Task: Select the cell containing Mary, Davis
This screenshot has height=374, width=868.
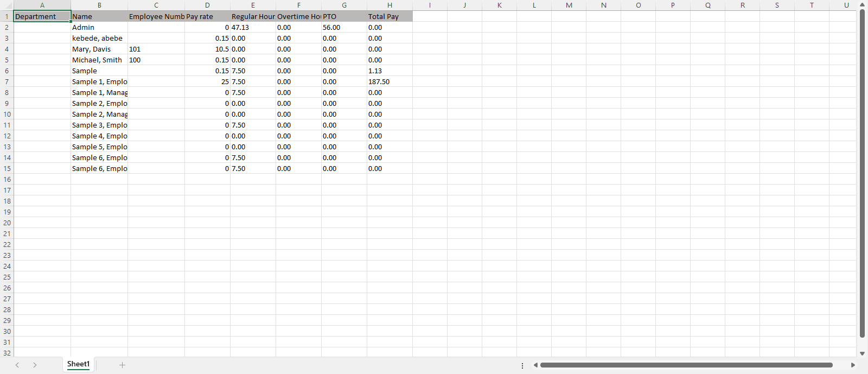Action: [x=99, y=49]
